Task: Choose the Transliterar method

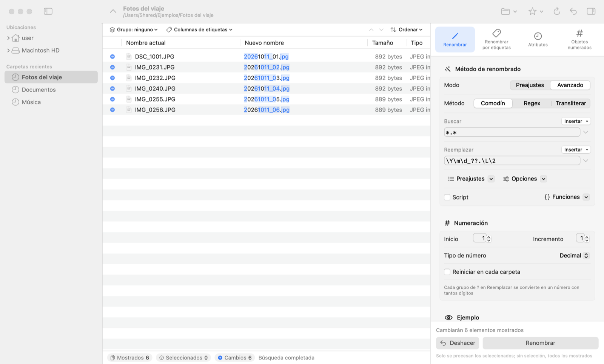Action: click(571, 103)
